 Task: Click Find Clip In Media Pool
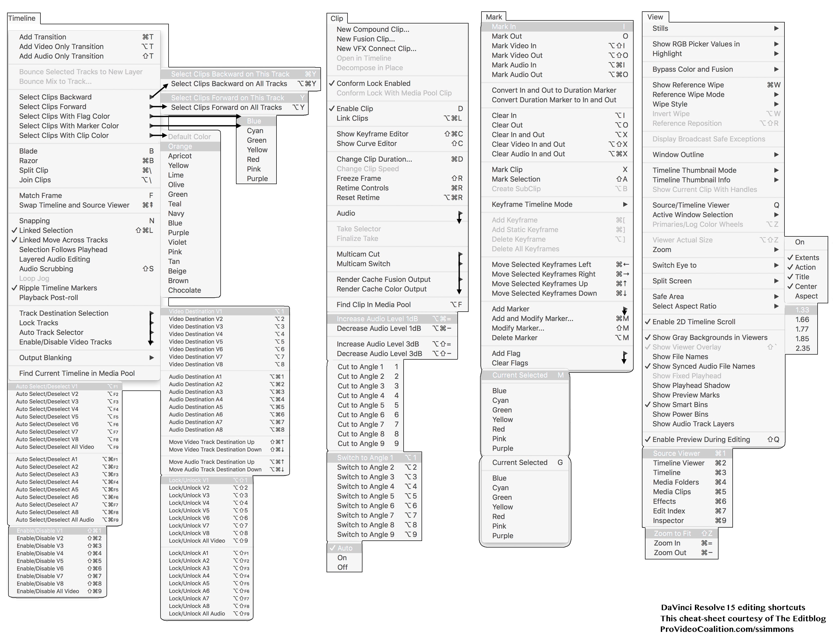coord(398,305)
